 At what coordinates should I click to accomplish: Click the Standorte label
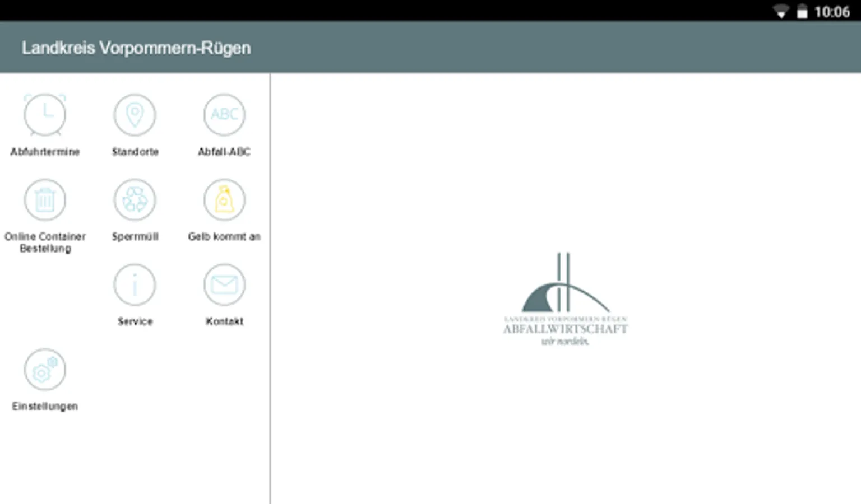[135, 152]
